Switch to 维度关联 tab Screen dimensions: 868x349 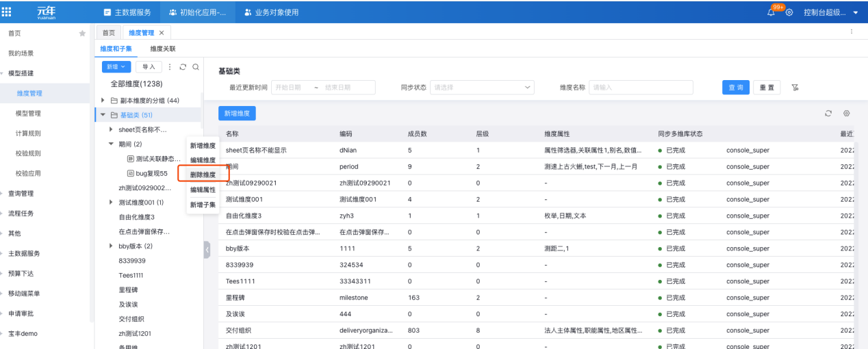163,49
